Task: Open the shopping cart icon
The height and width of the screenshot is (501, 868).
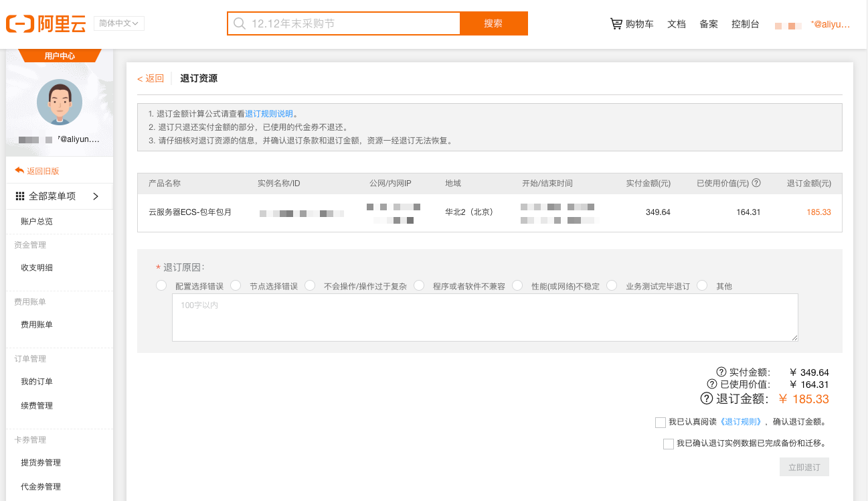Action: pyautogui.click(x=616, y=23)
